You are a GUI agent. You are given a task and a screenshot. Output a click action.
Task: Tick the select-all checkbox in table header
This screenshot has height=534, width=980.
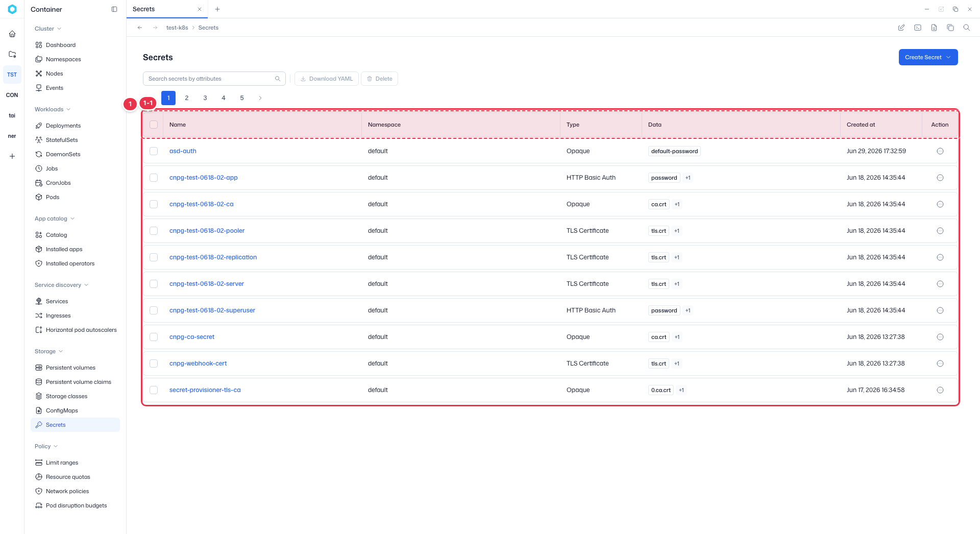(154, 125)
